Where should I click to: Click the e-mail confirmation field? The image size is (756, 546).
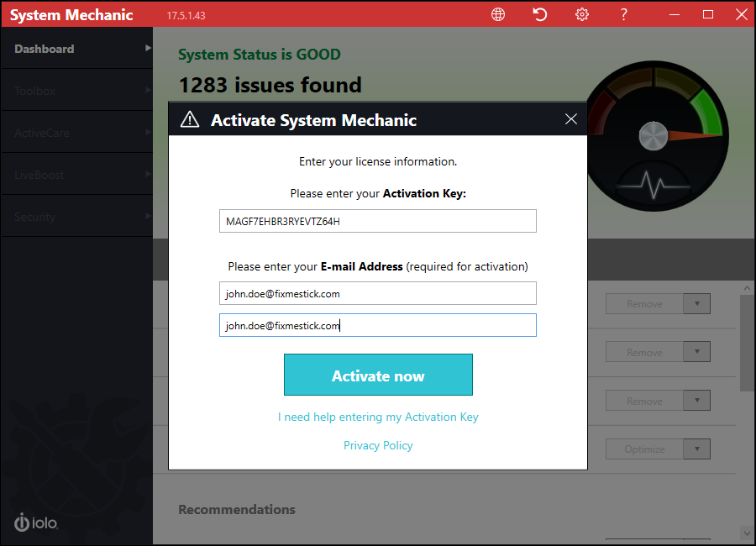click(377, 325)
